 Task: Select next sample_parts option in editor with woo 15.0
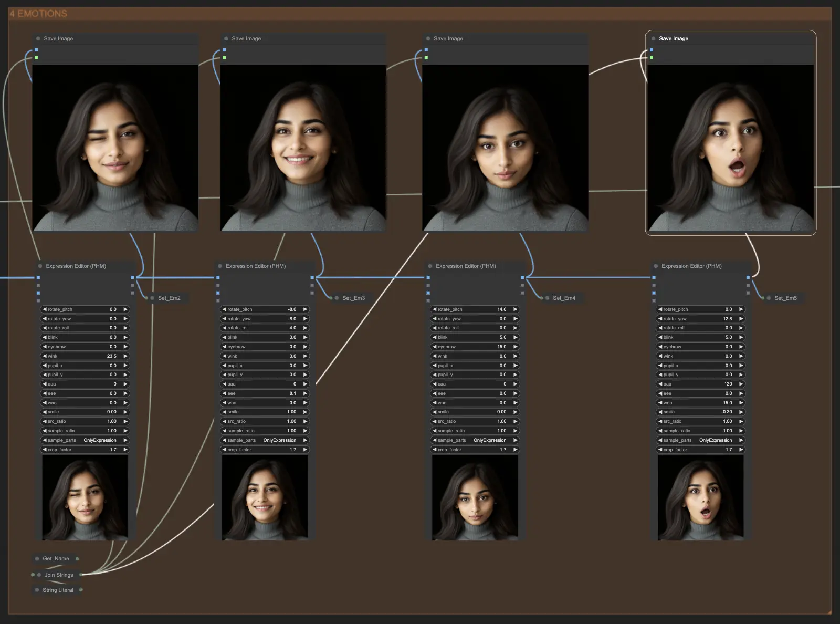pyautogui.click(x=741, y=440)
